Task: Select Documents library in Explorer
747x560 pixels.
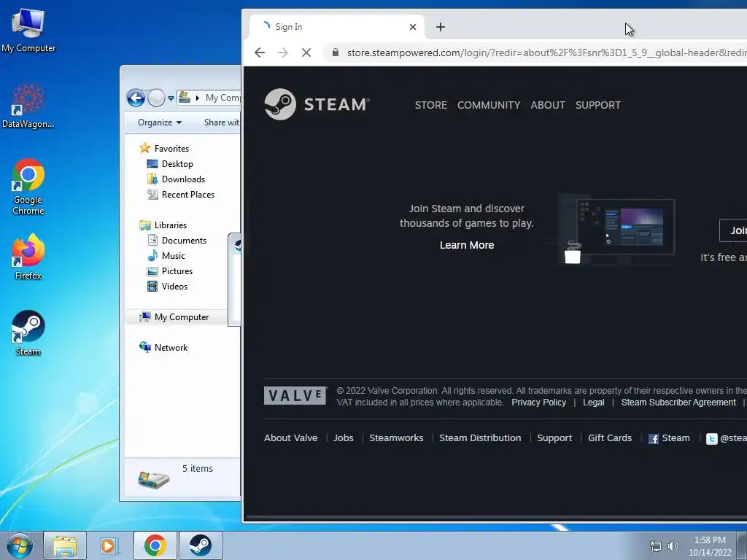Action: [177, 241]
